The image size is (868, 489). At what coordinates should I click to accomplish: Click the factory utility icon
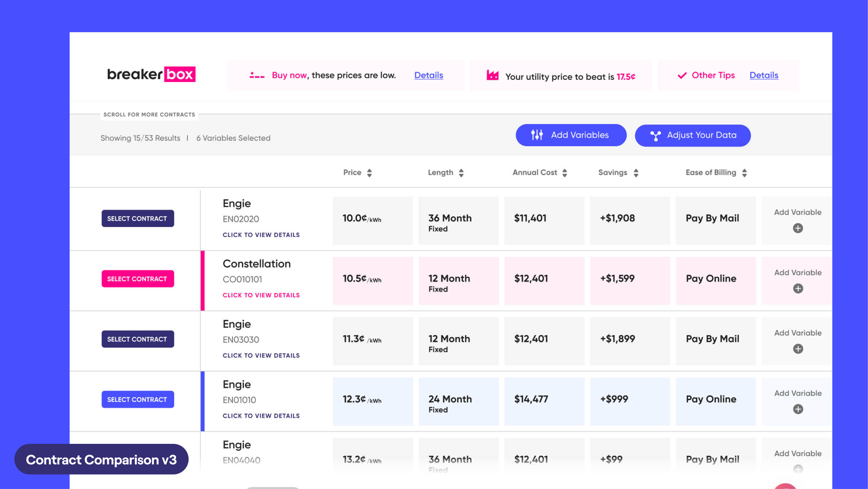pos(492,75)
